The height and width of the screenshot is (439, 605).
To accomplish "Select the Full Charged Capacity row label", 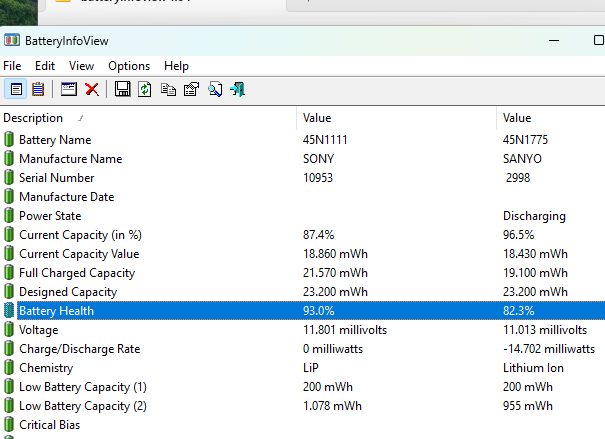I will coord(77,273).
